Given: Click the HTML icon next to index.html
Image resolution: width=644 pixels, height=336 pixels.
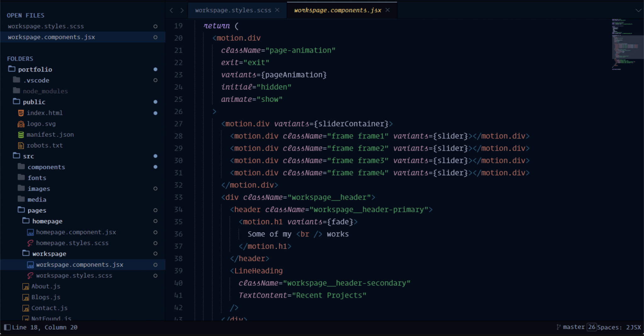Looking at the screenshot, I should [x=21, y=113].
